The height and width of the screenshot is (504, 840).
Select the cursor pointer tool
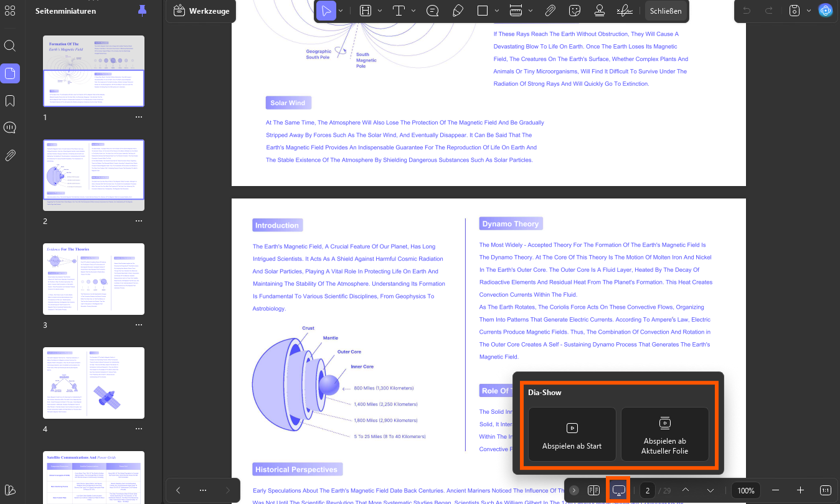click(326, 11)
